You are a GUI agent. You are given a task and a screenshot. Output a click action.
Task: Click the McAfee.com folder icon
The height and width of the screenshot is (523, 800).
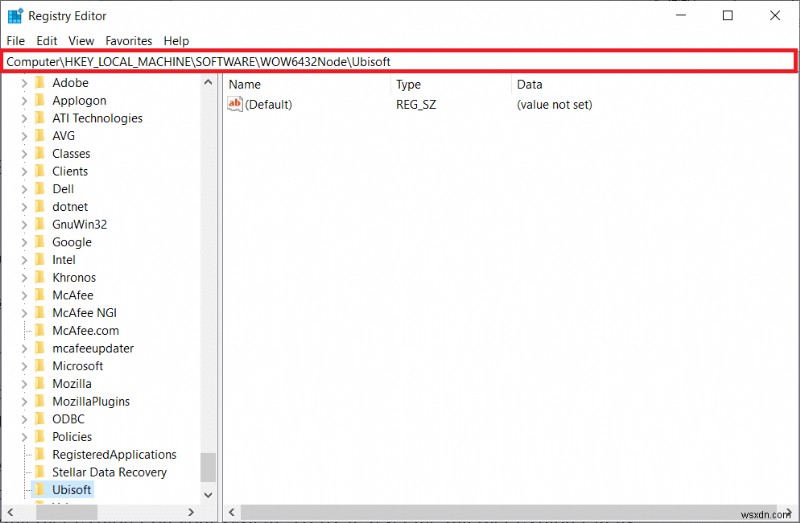[x=40, y=330]
